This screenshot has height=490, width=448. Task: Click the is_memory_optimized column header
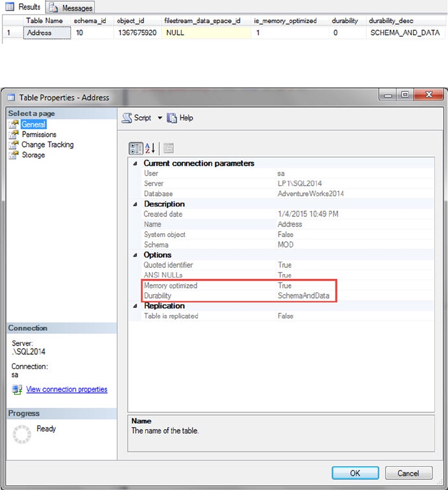[x=290, y=21]
